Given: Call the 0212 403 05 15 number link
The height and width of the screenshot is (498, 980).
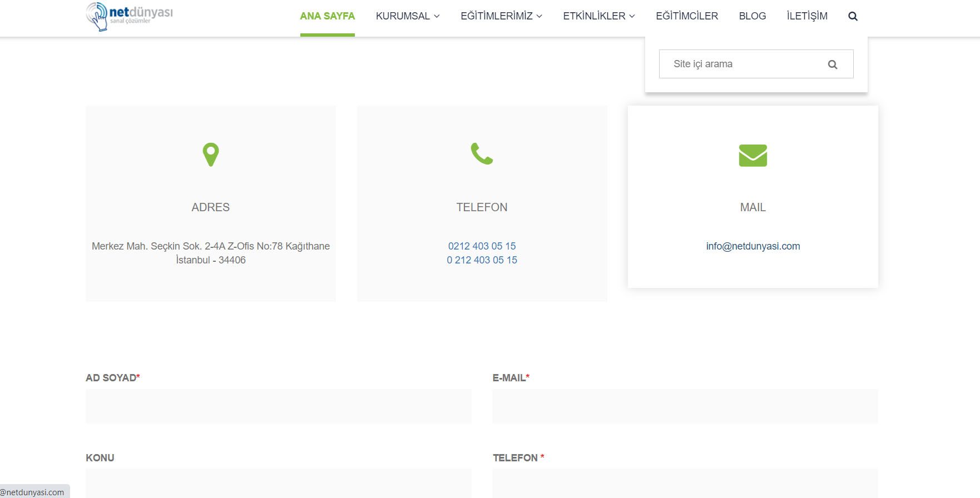Looking at the screenshot, I should click(x=482, y=246).
